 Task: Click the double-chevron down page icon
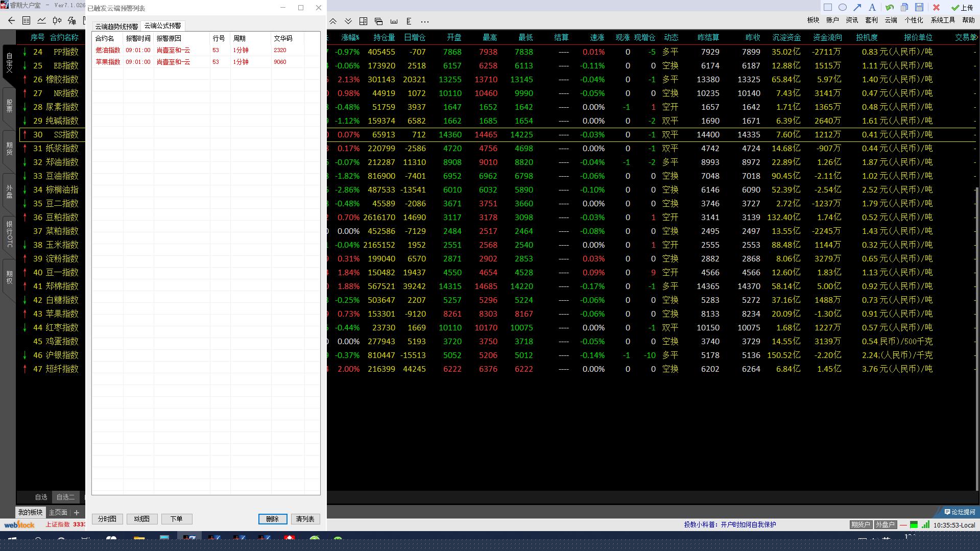coord(348,21)
